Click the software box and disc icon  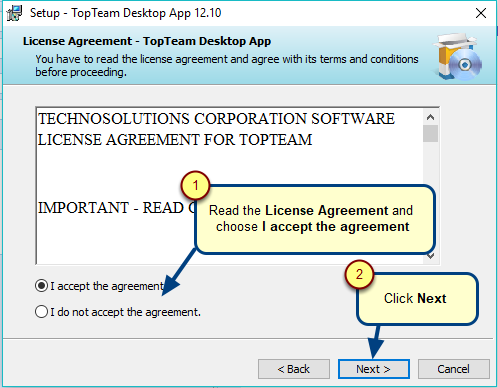(x=458, y=56)
